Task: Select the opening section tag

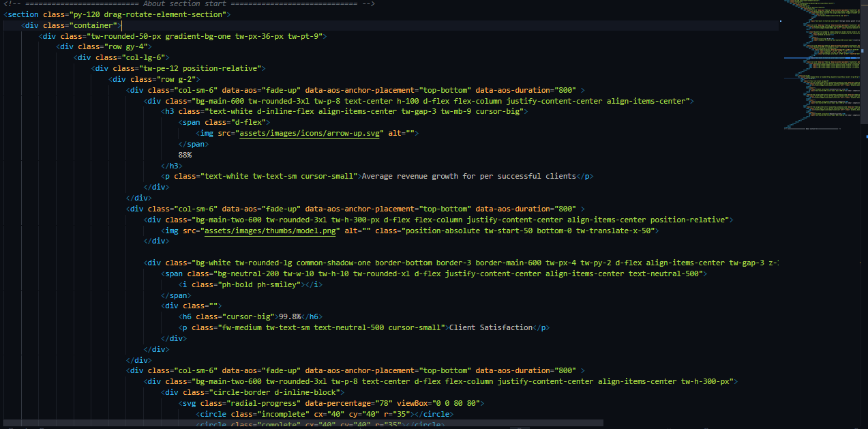Action: tap(20, 14)
